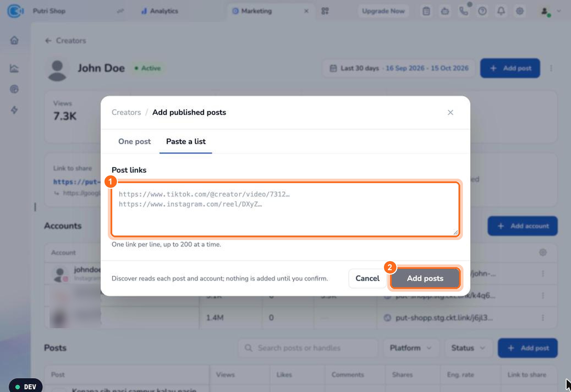Viewport: 571px width, 392px height.
Task: Click inside the Post links text area
Action: (285, 209)
